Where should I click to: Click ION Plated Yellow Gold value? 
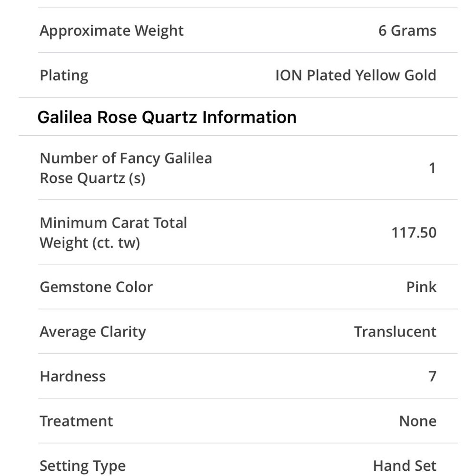[x=356, y=75]
